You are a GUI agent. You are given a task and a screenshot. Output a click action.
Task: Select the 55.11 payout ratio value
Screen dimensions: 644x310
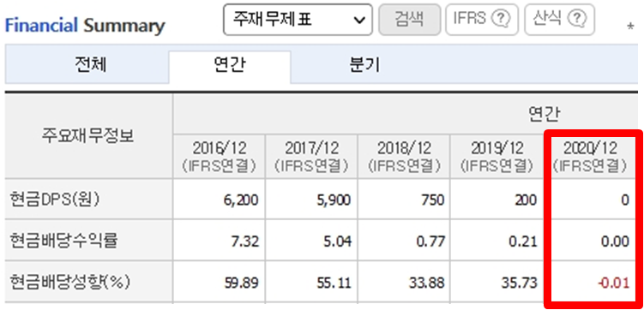point(334,283)
